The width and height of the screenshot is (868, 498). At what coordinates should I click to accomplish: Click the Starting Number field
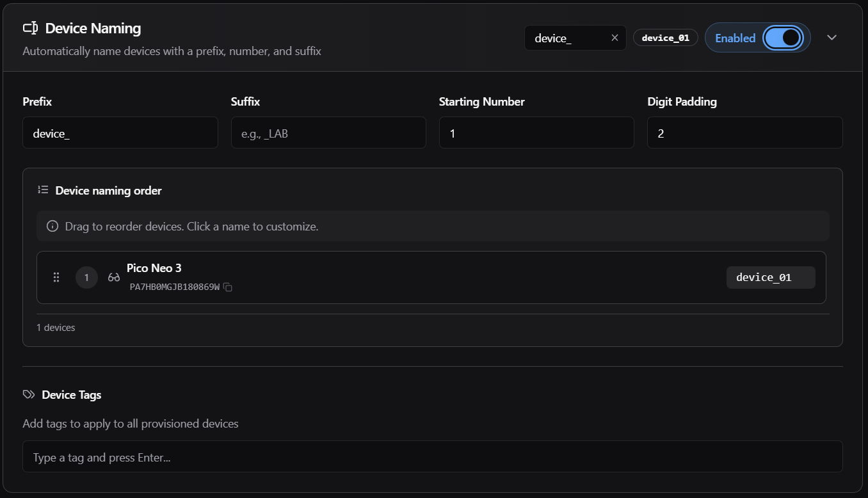pyautogui.click(x=536, y=133)
